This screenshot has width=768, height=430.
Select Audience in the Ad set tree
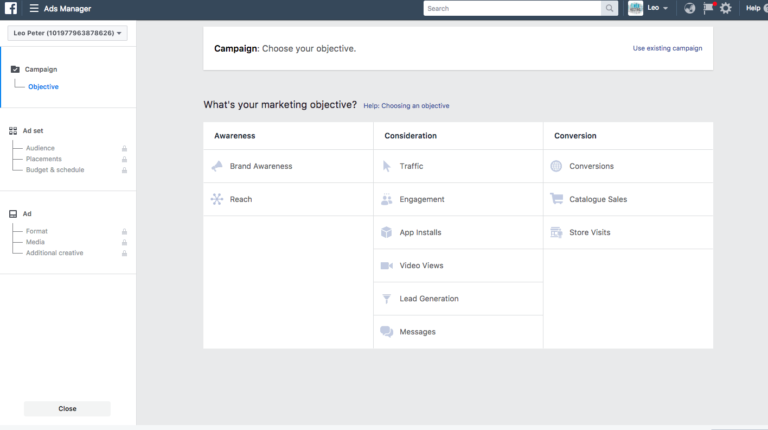[x=40, y=148]
